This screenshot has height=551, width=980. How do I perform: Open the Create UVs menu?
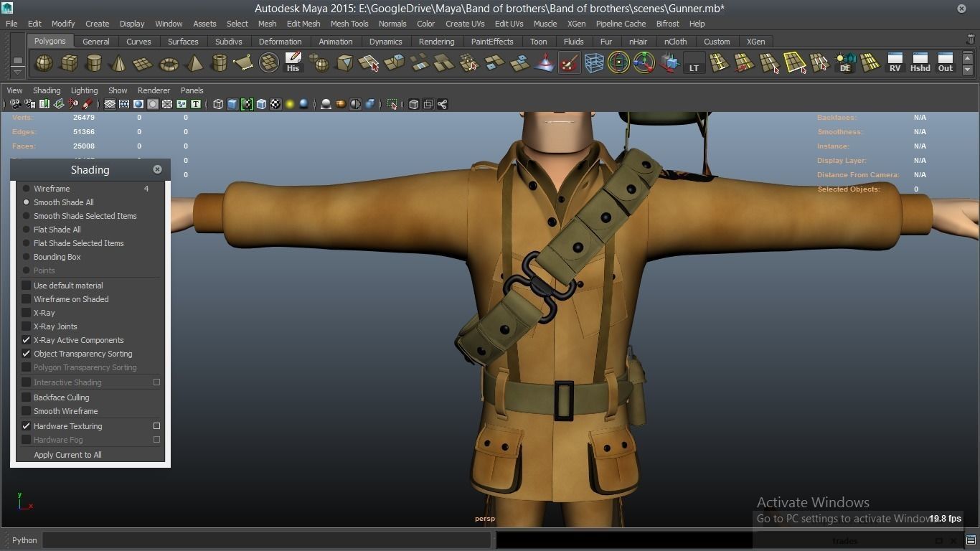pos(465,24)
